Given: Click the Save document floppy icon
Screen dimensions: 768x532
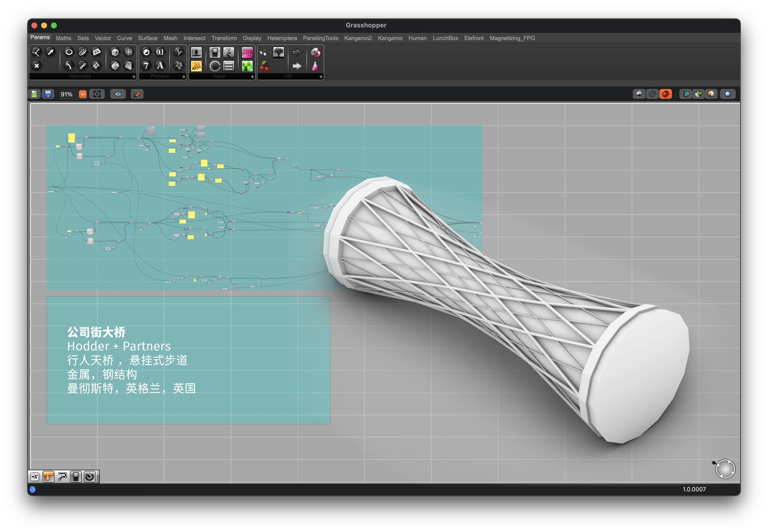Looking at the screenshot, I should (x=48, y=94).
